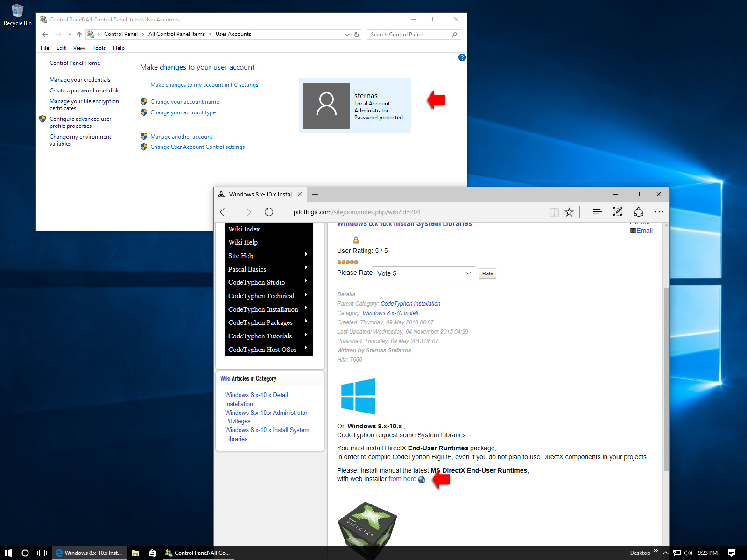Click Manage another account link
The height and width of the screenshot is (560, 747).
pos(181,137)
